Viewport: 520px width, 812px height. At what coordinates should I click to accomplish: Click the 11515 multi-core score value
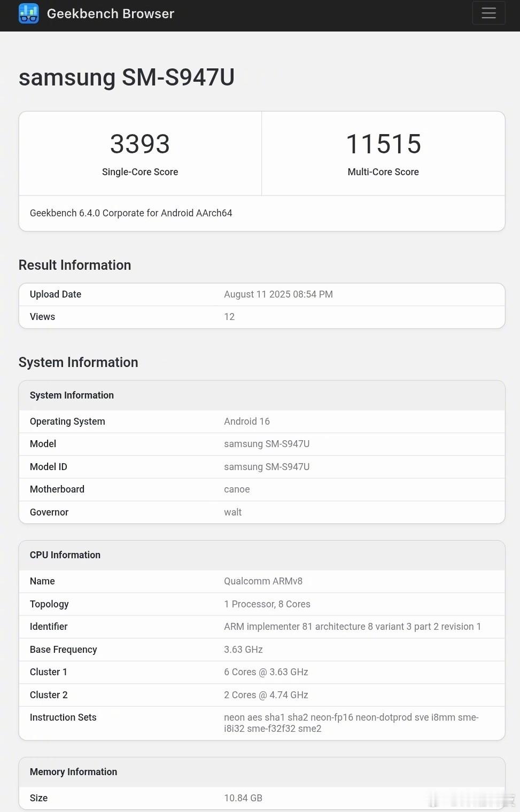pyautogui.click(x=383, y=144)
